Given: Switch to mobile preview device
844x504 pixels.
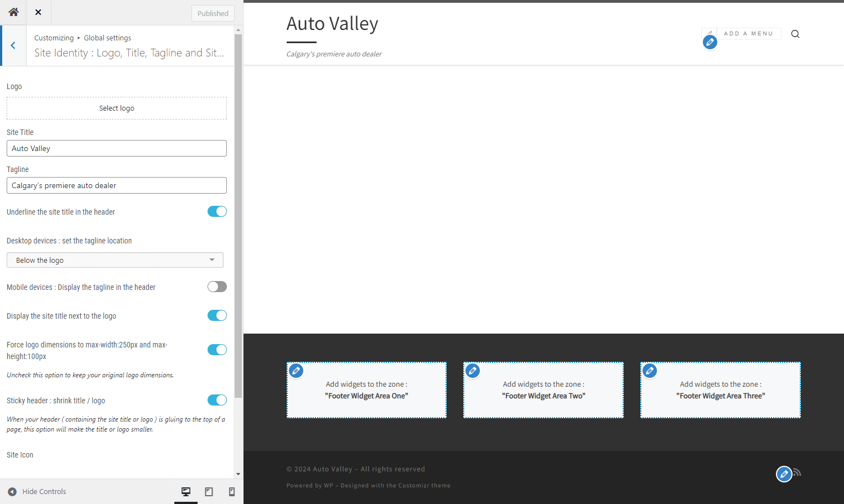Looking at the screenshot, I should point(232,491).
